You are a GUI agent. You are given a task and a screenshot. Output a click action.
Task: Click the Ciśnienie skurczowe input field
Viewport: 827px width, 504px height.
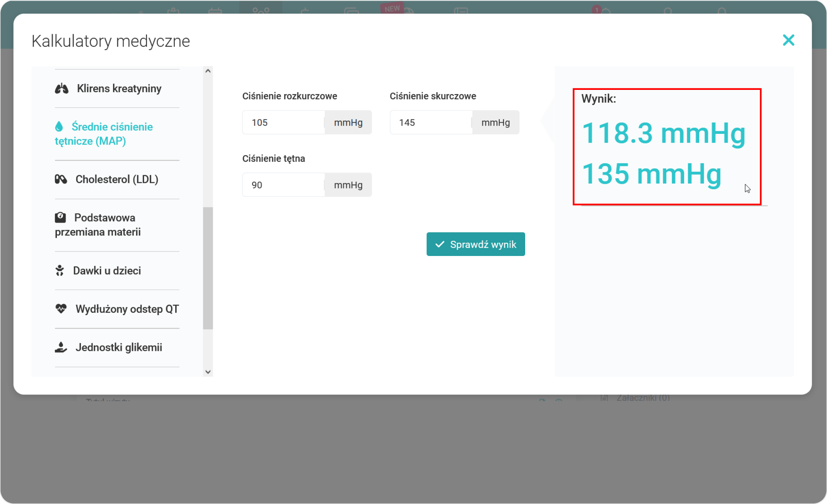point(431,122)
